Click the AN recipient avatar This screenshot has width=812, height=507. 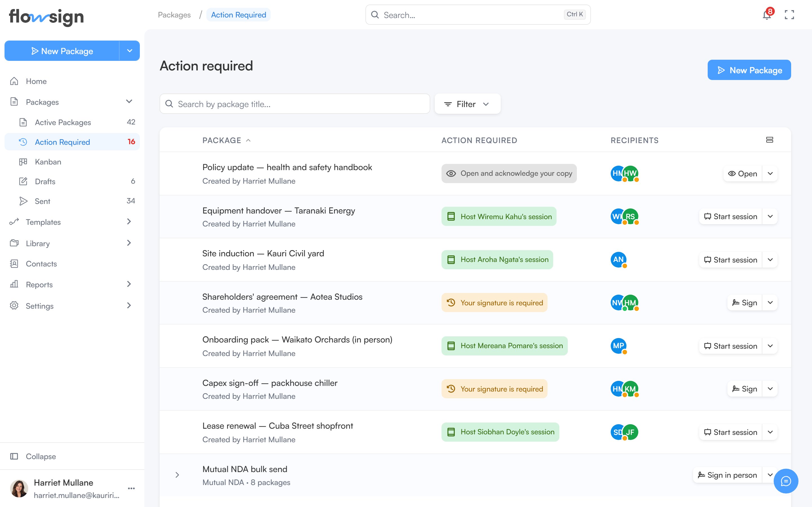coord(618,259)
